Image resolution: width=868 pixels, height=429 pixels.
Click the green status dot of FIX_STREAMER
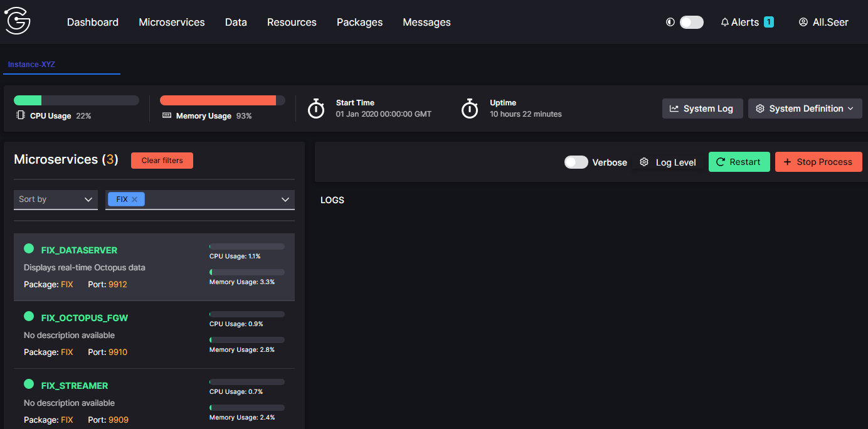click(x=29, y=384)
